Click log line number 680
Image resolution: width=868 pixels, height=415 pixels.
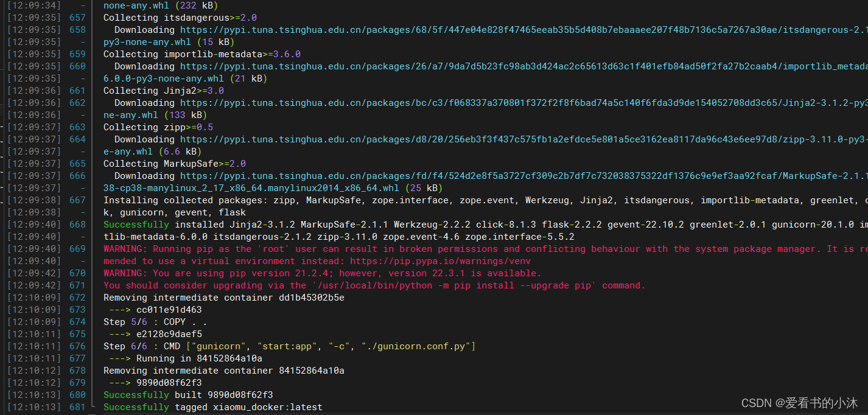[x=77, y=395]
